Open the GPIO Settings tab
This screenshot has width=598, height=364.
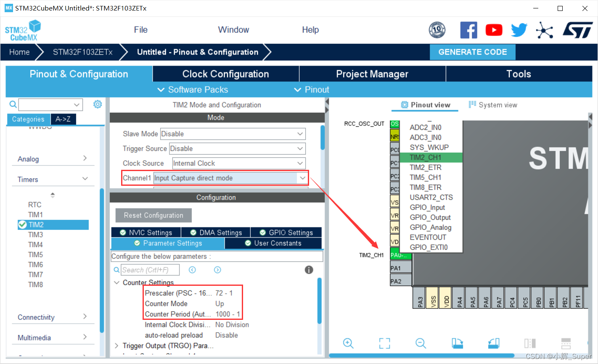[286, 232]
